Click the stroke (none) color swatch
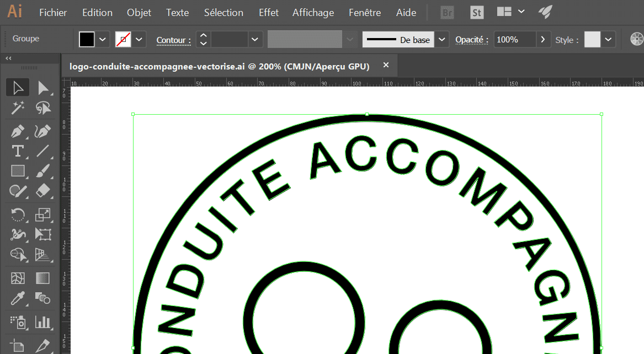The height and width of the screenshot is (354, 644). tap(123, 40)
